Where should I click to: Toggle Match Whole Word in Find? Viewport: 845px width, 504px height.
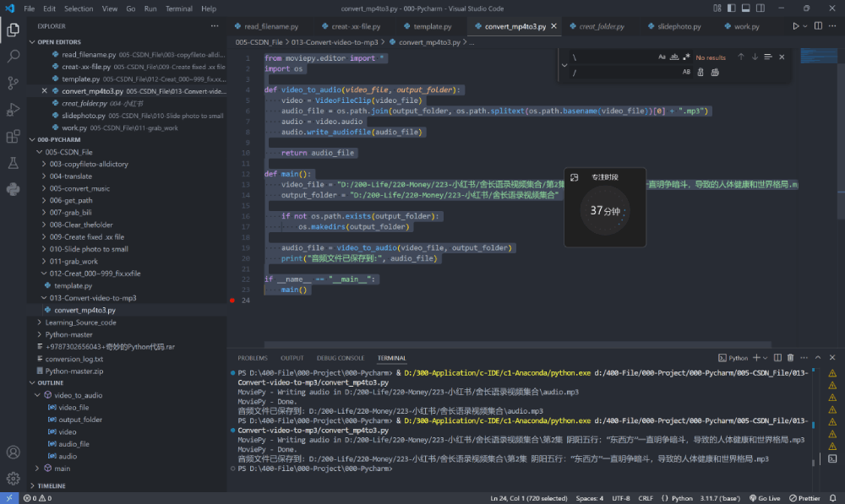[674, 57]
